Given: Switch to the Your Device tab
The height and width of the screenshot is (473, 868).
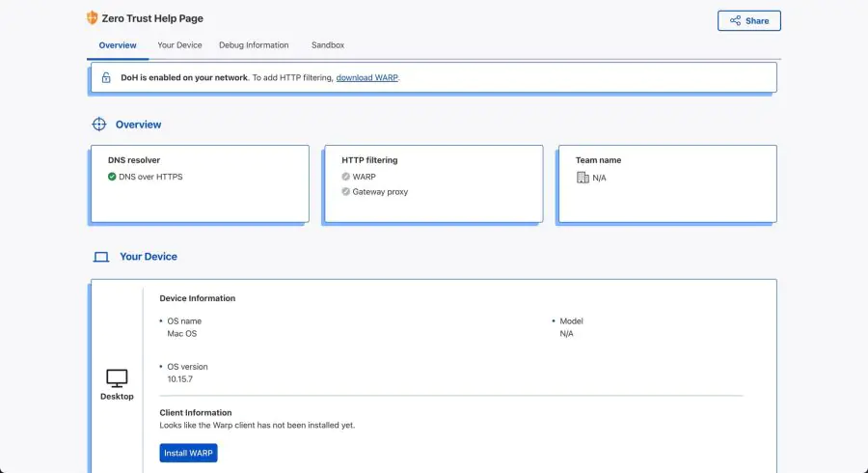Looking at the screenshot, I should (x=179, y=45).
